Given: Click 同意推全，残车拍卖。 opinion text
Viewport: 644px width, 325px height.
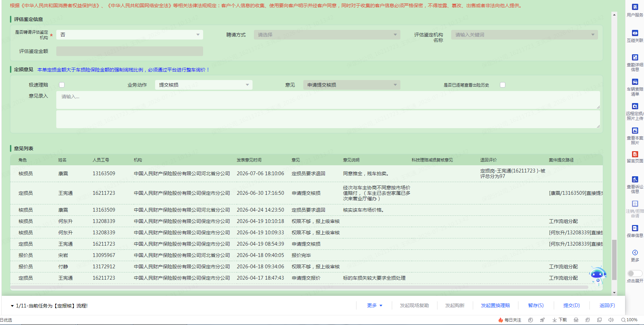Looking at the screenshot, I should click(x=366, y=173).
